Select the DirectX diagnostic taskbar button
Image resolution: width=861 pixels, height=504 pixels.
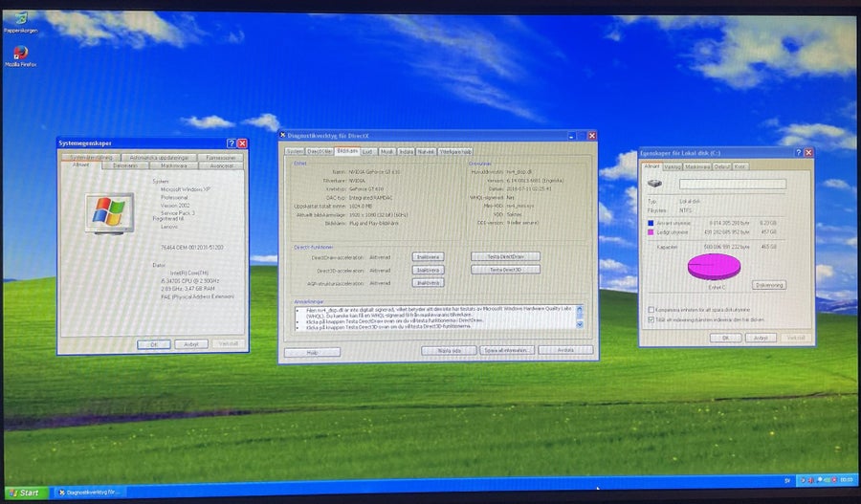(x=91, y=493)
